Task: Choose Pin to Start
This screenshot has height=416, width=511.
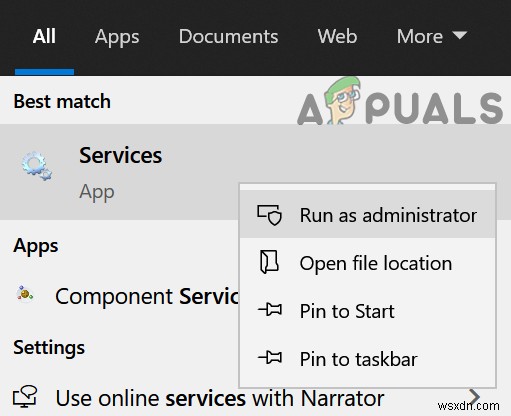Action: (368, 311)
